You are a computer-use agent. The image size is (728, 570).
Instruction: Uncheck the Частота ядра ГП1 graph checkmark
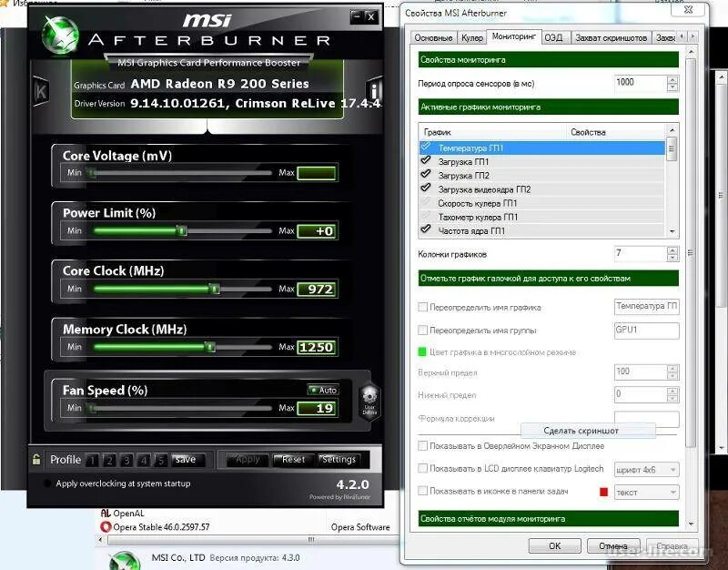pyautogui.click(x=425, y=229)
